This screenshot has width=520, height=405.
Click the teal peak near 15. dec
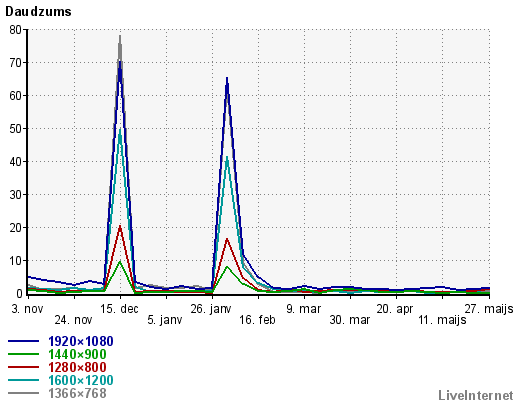tap(120, 130)
